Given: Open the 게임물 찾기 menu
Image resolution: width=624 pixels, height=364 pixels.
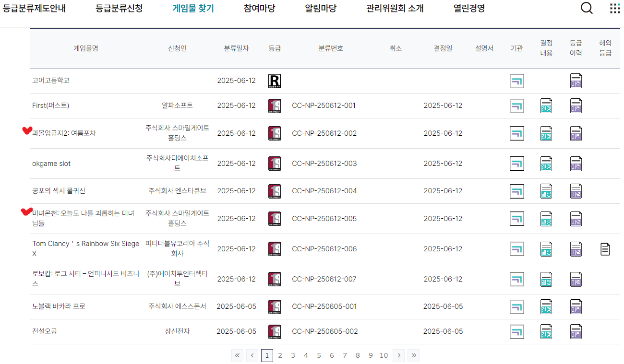Looking at the screenshot, I should [193, 9].
